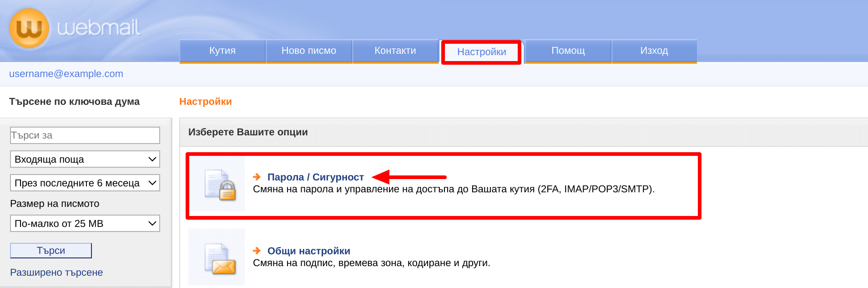868x288 pixels.
Task: Expand the През последните 6 месеца dropdown
Action: click(x=85, y=183)
